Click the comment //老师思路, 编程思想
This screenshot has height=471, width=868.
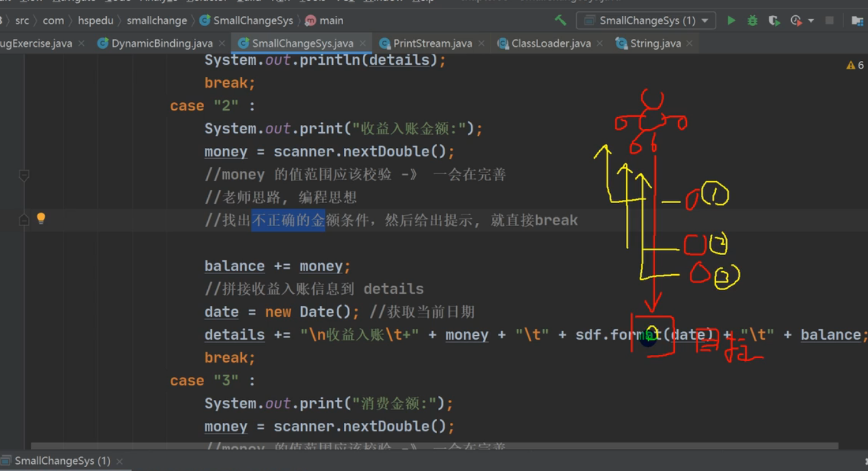pyautogui.click(x=280, y=197)
